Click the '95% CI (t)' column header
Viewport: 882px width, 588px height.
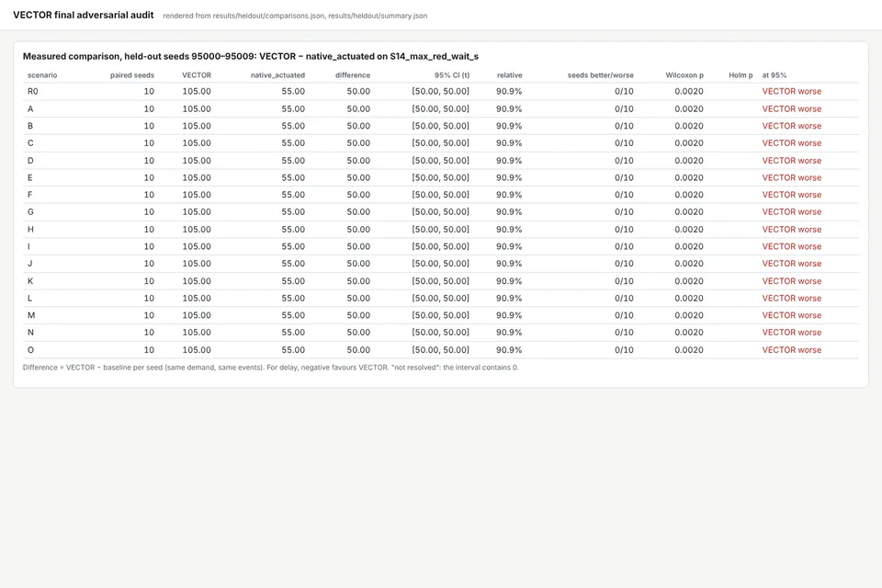pyautogui.click(x=452, y=75)
